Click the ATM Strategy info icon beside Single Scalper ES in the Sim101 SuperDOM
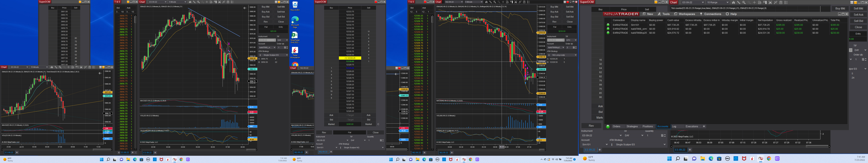 (612, 144)
